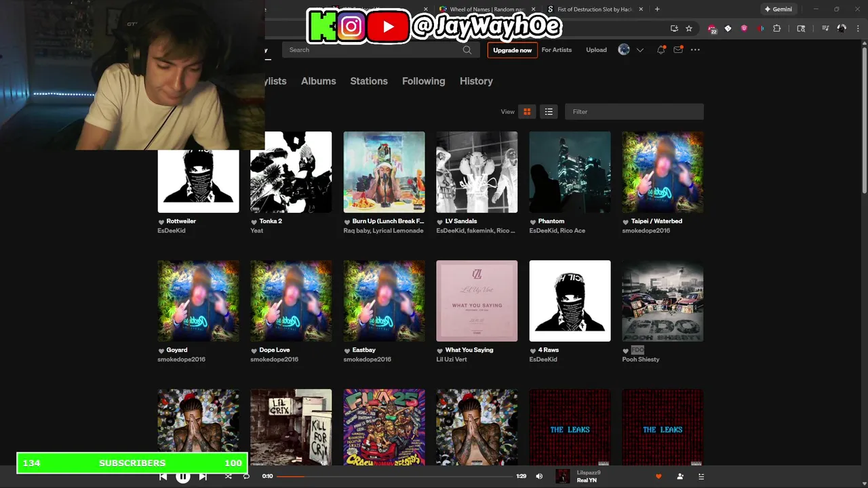Open the What You Saying cover art
The width and height of the screenshot is (868, 488).
477,301
